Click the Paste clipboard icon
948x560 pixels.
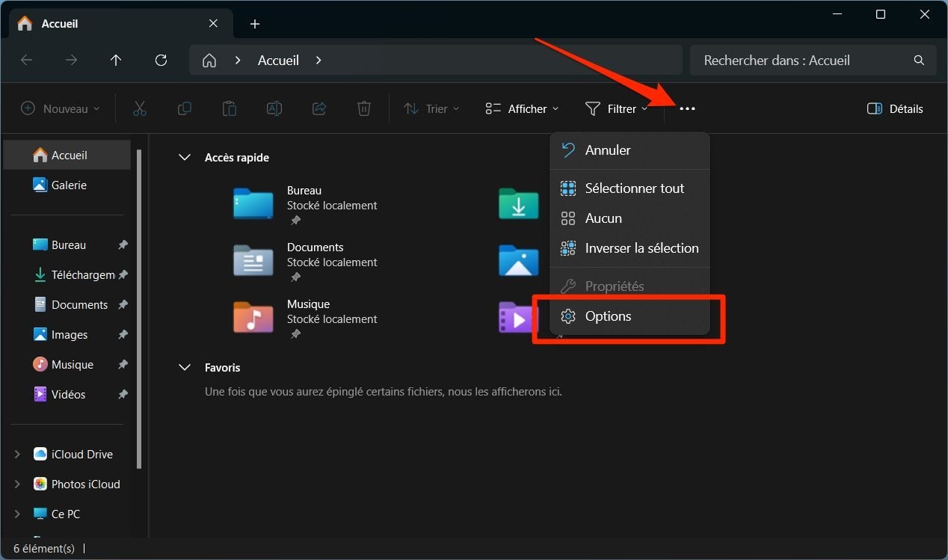coord(230,108)
